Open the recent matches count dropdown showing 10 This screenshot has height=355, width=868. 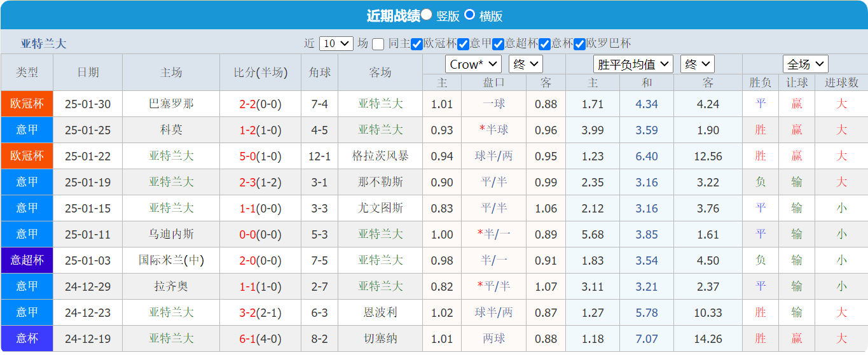[x=336, y=44]
